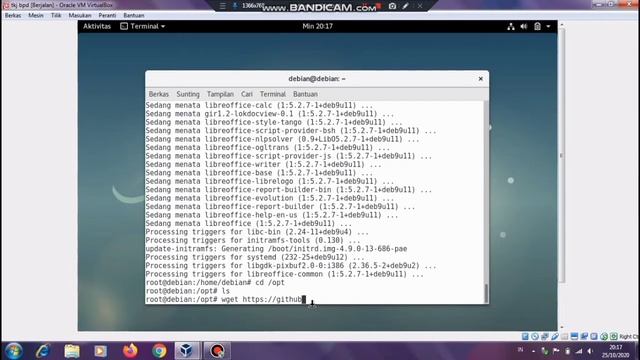This screenshot has height=360, width=640.
Task: Click Bandicam pencil draw icon
Action: [x=405, y=6]
